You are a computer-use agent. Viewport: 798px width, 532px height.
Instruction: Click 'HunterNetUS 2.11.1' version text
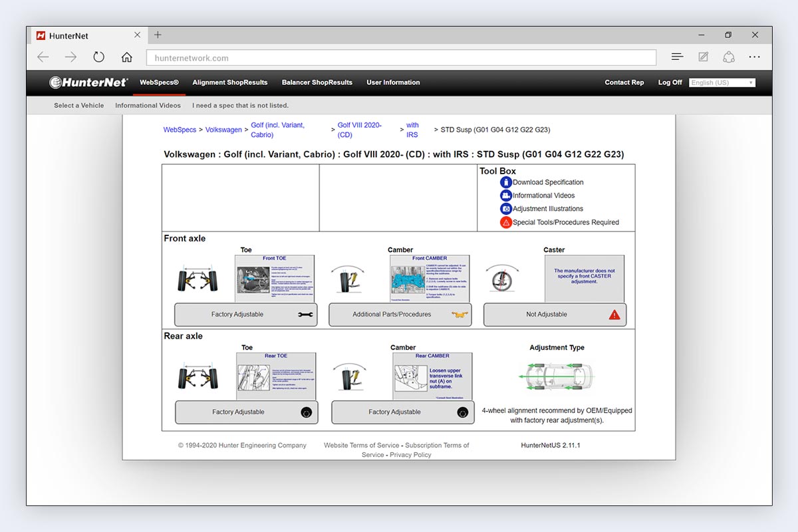pyautogui.click(x=551, y=446)
